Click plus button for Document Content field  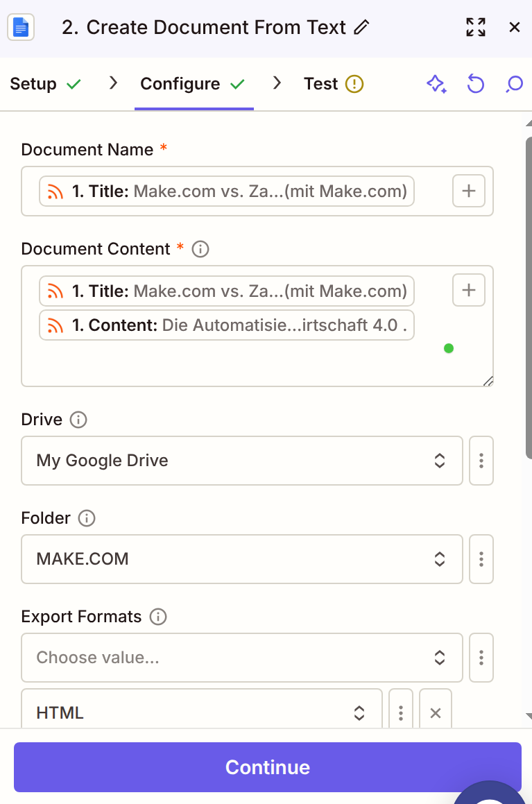point(468,290)
